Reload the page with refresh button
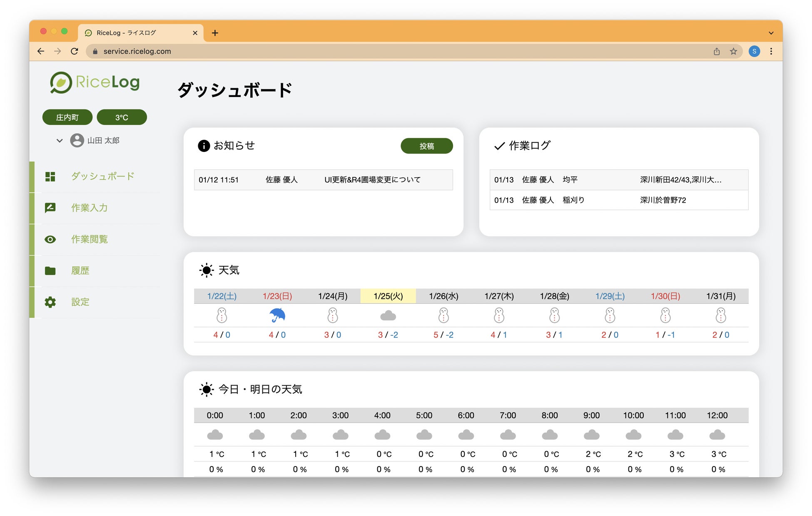812x516 pixels. click(75, 51)
